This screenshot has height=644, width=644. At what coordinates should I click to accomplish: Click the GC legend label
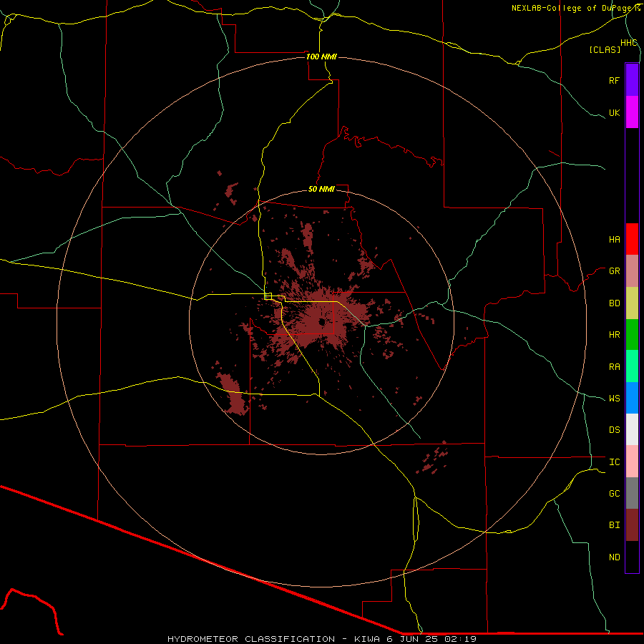click(x=614, y=493)
